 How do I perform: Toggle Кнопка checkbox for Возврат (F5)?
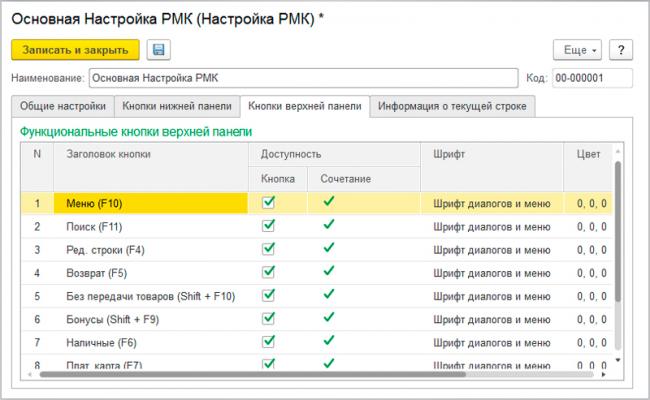pos(269,272)
